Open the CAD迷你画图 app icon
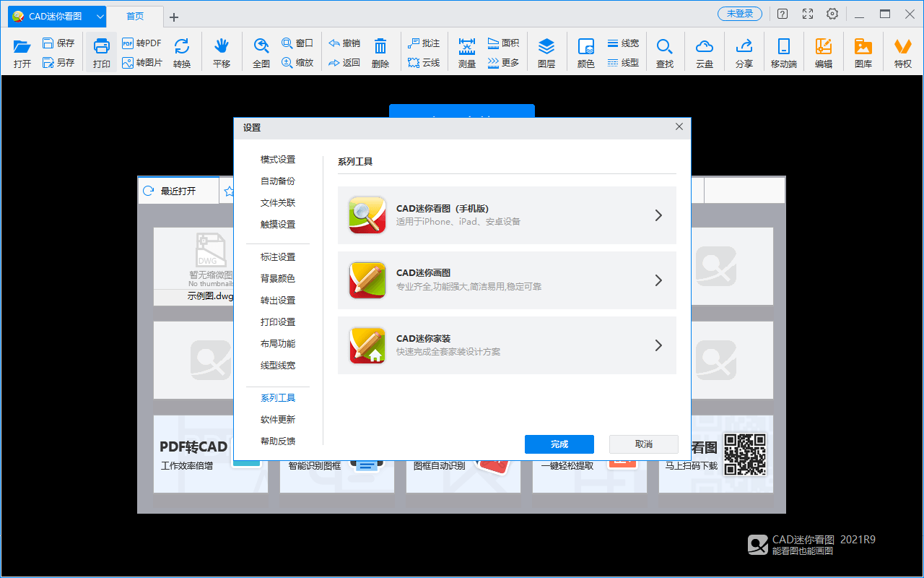924x578 pixels. tap(367, 280)
